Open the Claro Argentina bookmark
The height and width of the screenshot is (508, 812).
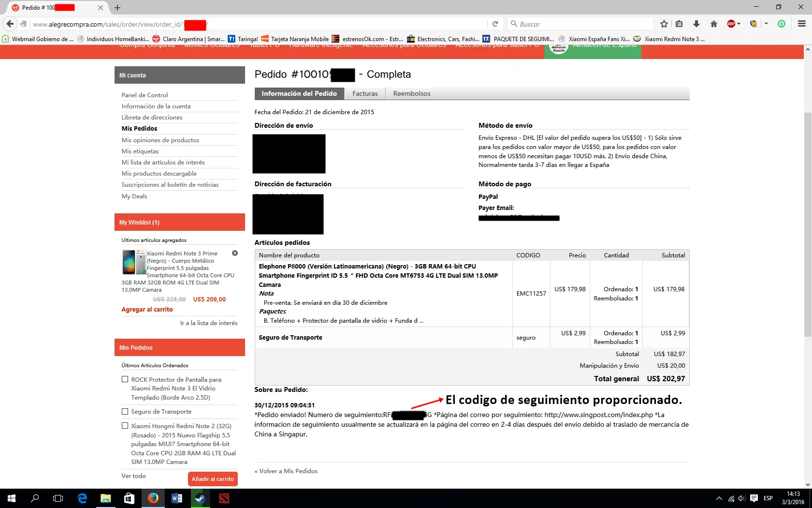click(188, 39)
